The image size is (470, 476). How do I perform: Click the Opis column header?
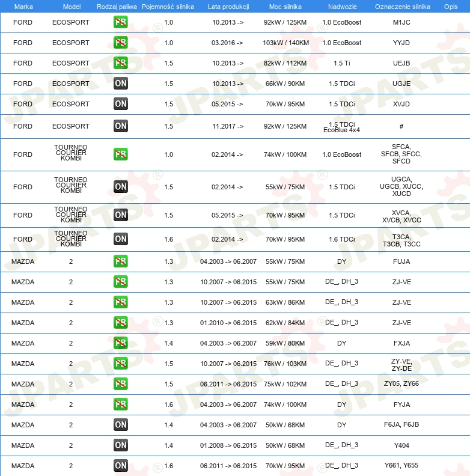pyautogui.click(x=451, y=7)
